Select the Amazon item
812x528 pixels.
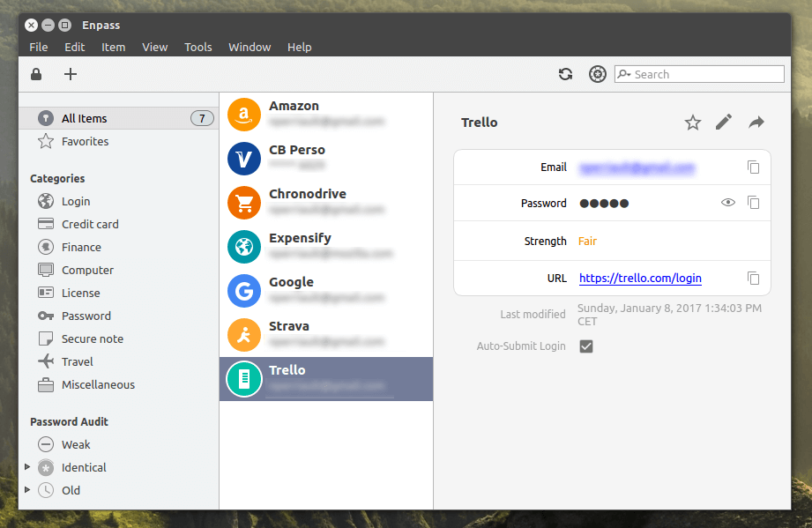(326, 115)
